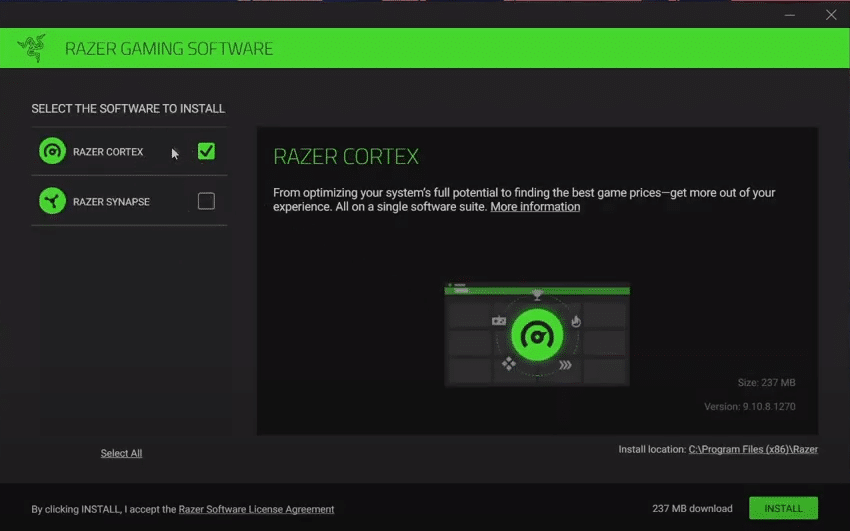The width and height of the screenshot is (850, 531).
Task: Select the RAZER SYNAPSE list entry label
Action: (111, 202)
